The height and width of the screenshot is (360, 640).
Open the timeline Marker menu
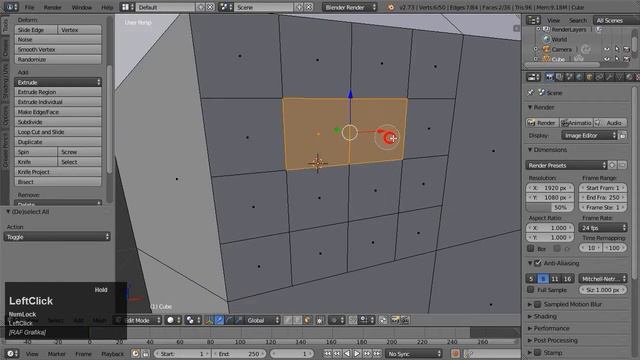click(x=57, y=354)
